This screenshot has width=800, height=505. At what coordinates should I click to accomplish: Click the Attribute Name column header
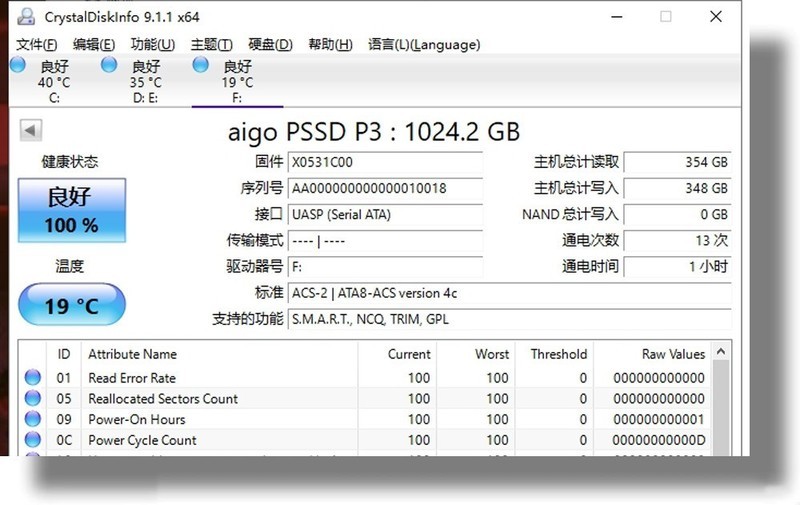219,354
